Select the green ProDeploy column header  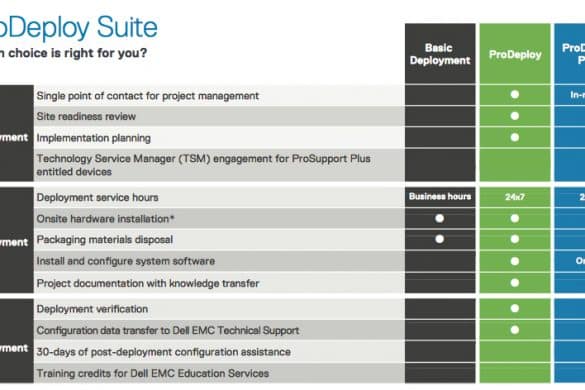point(515,54)
